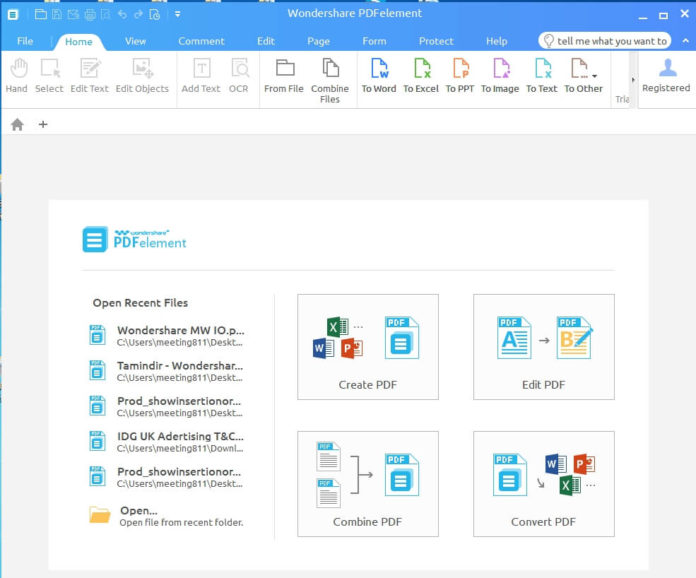Image resolution: width=696 pixels, height=578 pixels.
Task: Click the redo arrow in title bar
Action: (x=138, y=14)
